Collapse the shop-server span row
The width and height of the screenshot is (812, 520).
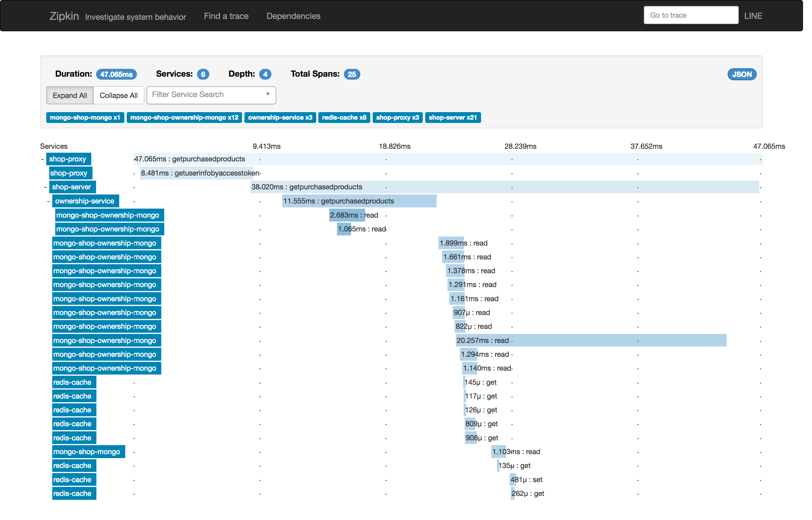[x=45, y=187]
